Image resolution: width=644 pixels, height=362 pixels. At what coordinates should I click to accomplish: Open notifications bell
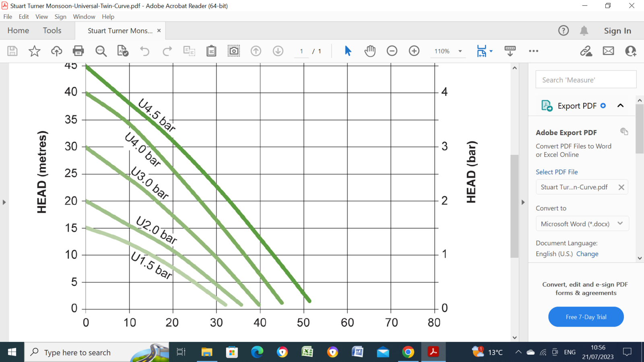[x=584, y=31]
